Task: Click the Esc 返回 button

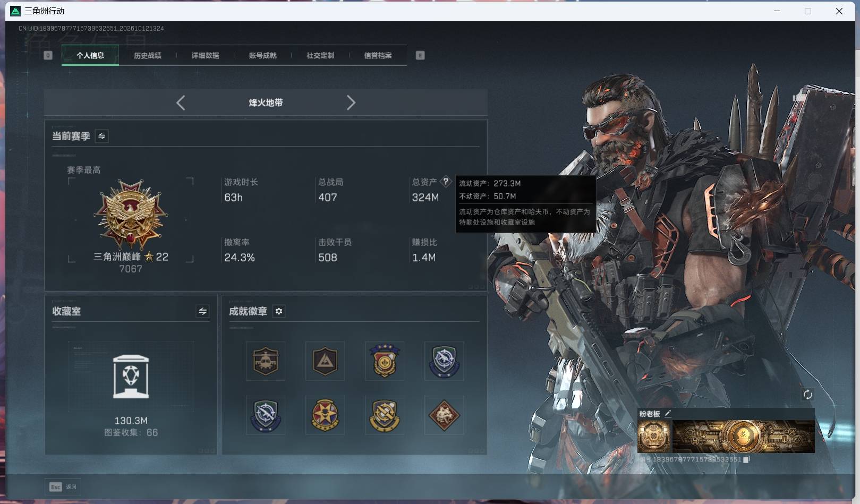Action: 63,486
